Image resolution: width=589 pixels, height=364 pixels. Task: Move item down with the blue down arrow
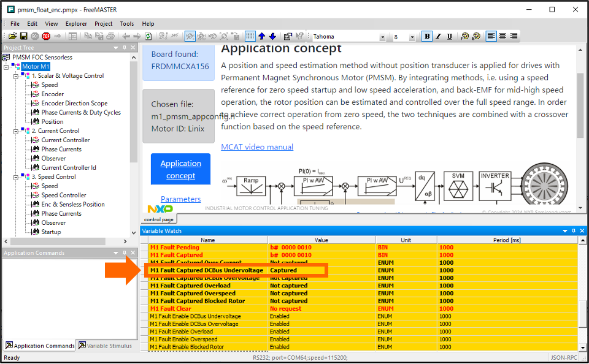pyautogui.click(x=272, y=36)
